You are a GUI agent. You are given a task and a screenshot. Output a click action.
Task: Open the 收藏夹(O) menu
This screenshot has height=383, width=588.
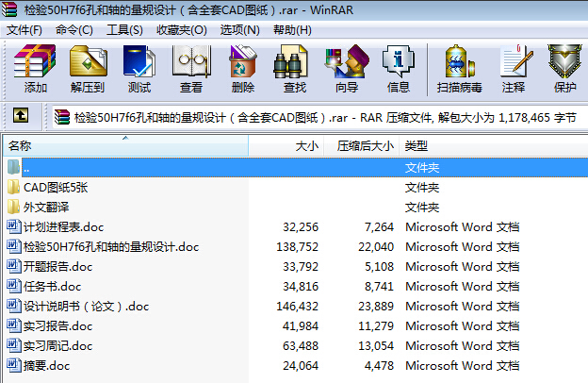pos(182,30)
